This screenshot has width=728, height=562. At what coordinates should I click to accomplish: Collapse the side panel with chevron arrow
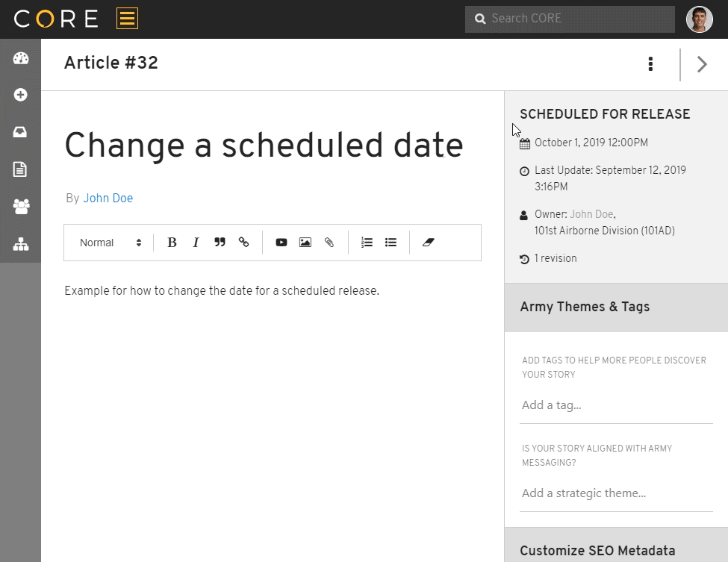[702, 64]
